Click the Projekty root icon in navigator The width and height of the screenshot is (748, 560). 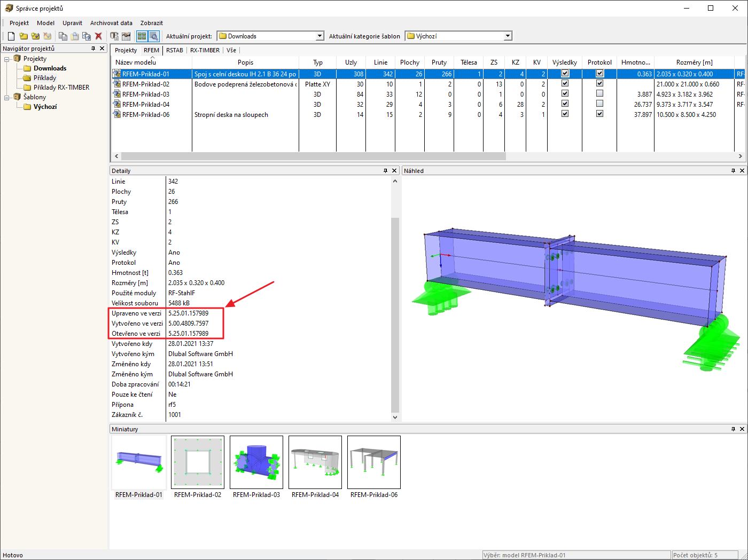17,59
